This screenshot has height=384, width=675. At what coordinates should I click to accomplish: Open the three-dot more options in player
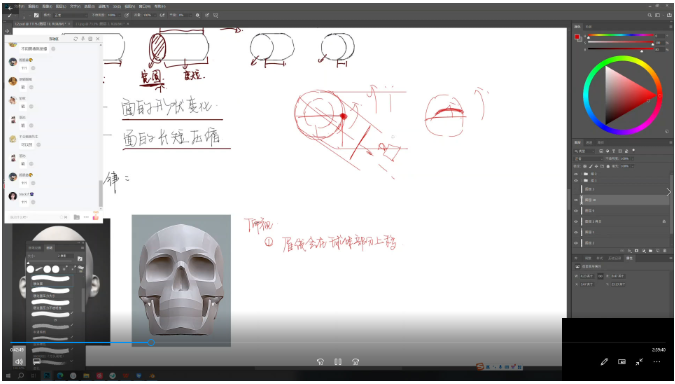(x=656, y=362)
